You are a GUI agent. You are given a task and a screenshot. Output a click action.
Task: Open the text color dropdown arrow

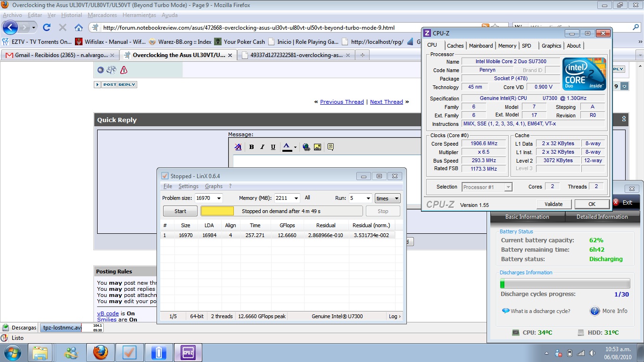coord(295,147)
